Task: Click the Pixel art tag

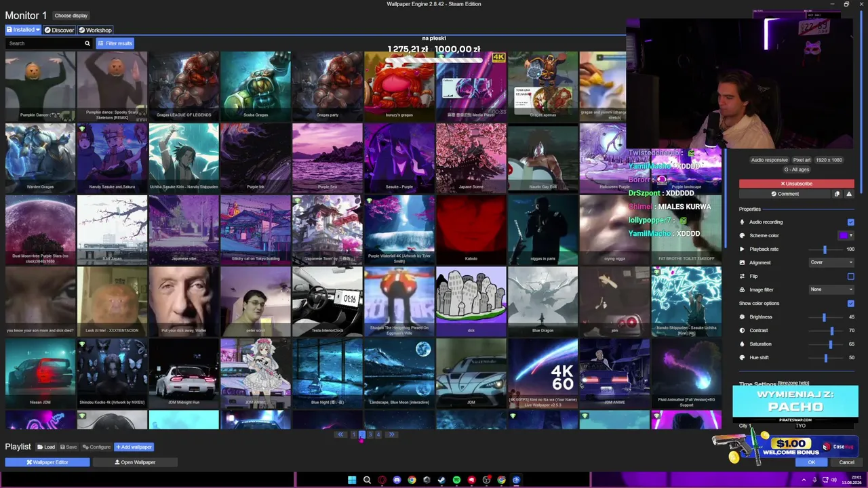Action: click(x=802, y=160)
